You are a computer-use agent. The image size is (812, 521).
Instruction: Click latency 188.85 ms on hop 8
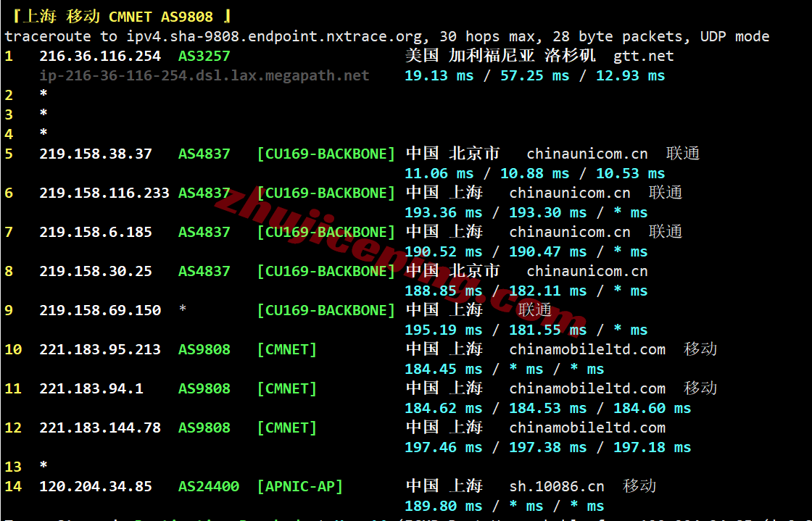tap(443, 291)
